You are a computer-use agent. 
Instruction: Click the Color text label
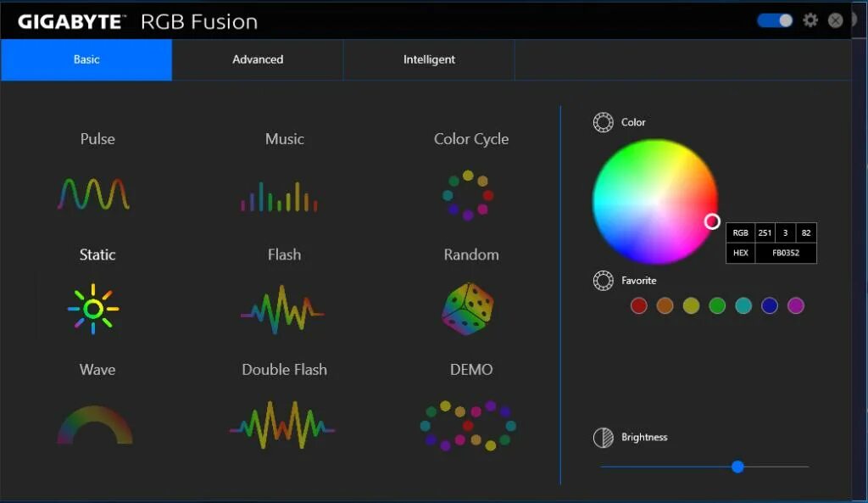coord(633,122)
